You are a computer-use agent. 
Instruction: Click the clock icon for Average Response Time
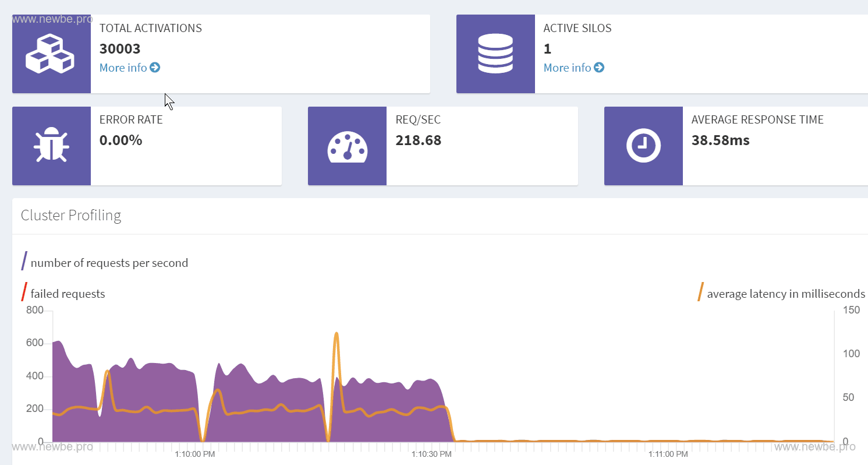[643, 146]
